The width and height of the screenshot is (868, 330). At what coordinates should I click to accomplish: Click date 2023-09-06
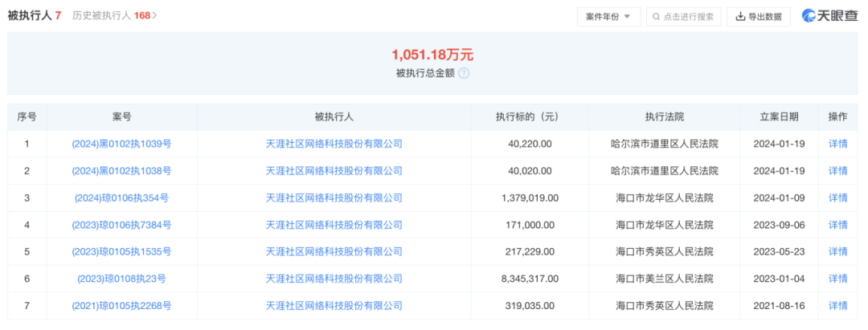coord(779,225)
